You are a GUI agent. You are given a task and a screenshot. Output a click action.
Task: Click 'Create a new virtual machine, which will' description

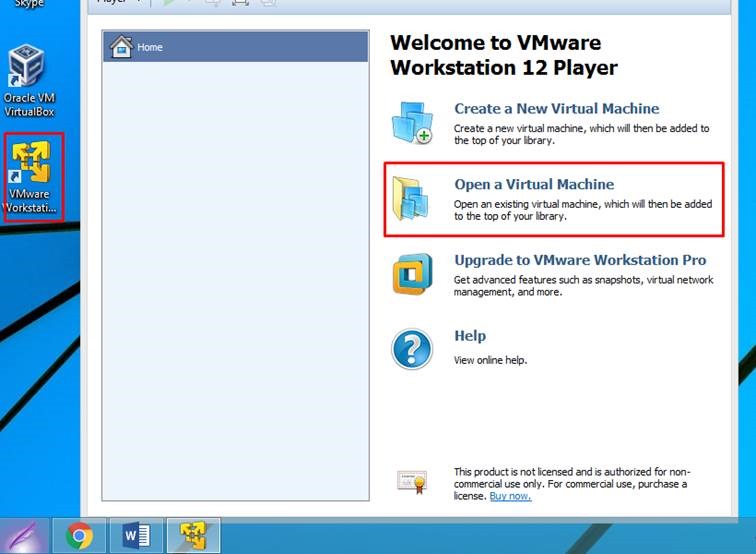[x=581, y=135]
